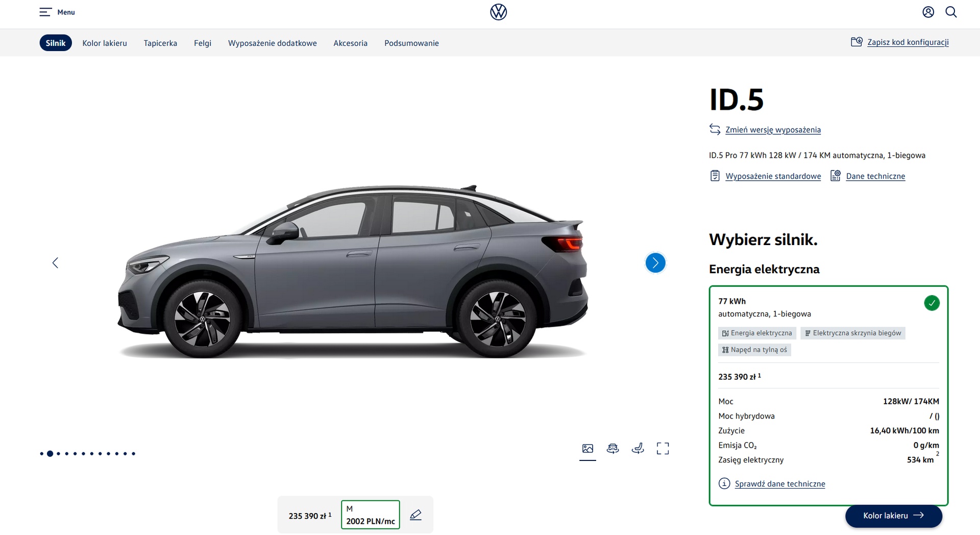Click the Zasięg elektryczny label
Image resolution: width=980 pixels, height=535 pixels.
click(751, 460)
